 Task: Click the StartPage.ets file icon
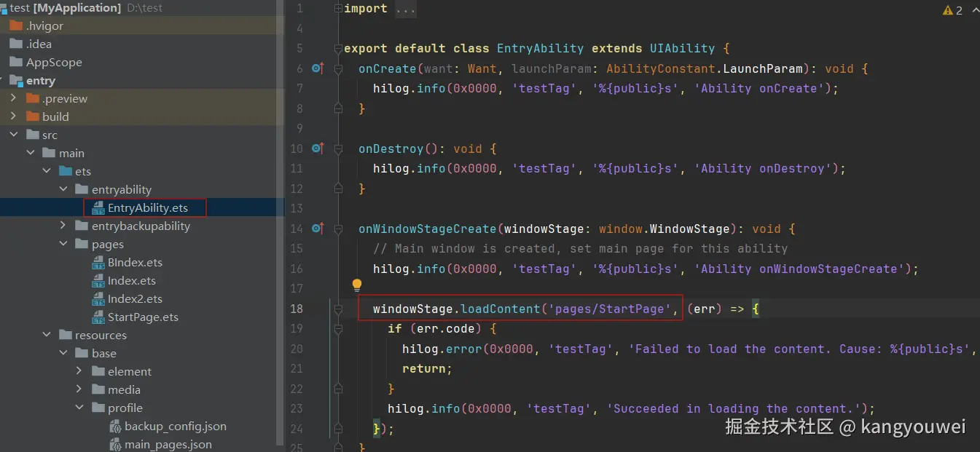[98, 317]
